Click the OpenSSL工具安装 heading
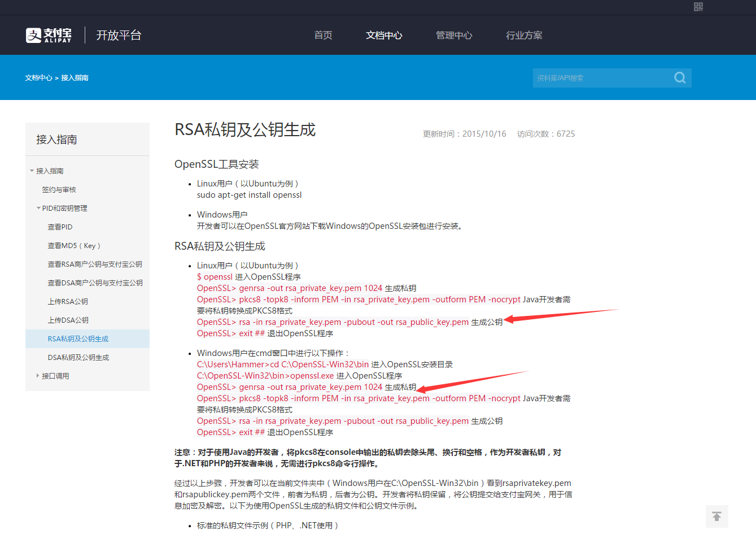The width and height of the screenshot is (756, 534). coord(217,164)
